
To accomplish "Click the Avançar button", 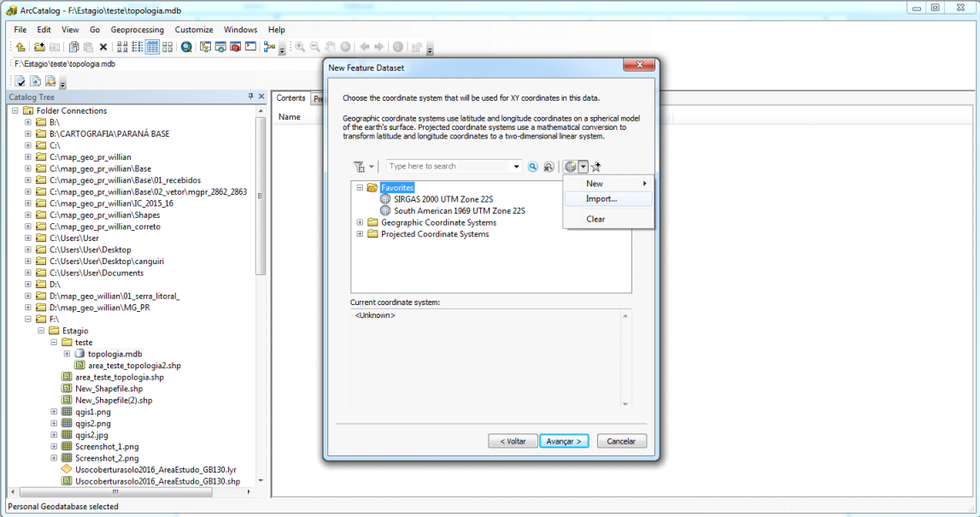I will pyautogui.click(x=564, y=441).
